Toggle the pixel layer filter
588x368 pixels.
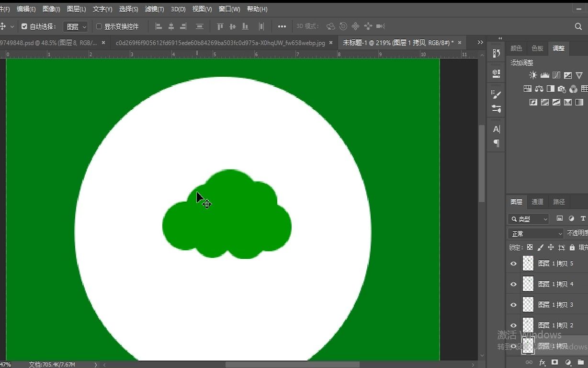click(x=560, y=218)
